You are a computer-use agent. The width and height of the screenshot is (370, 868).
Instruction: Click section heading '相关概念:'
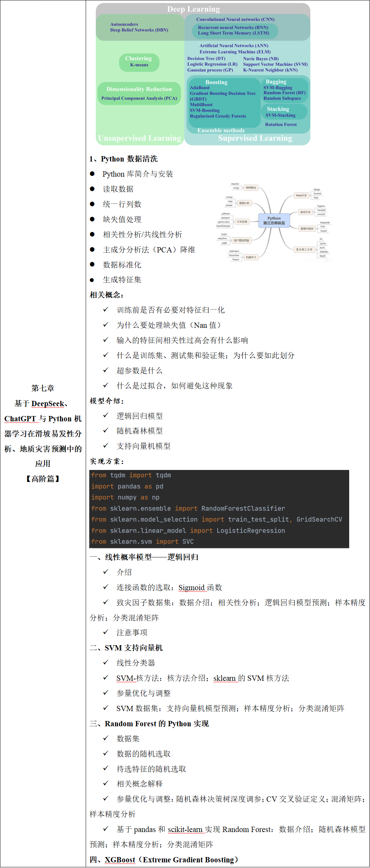click(107, 295)
